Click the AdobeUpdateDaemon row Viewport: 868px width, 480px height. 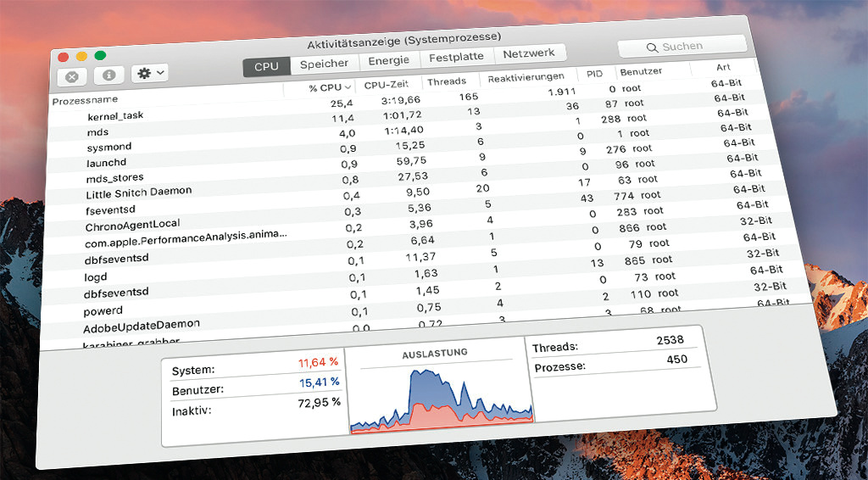tap(141, 327)
